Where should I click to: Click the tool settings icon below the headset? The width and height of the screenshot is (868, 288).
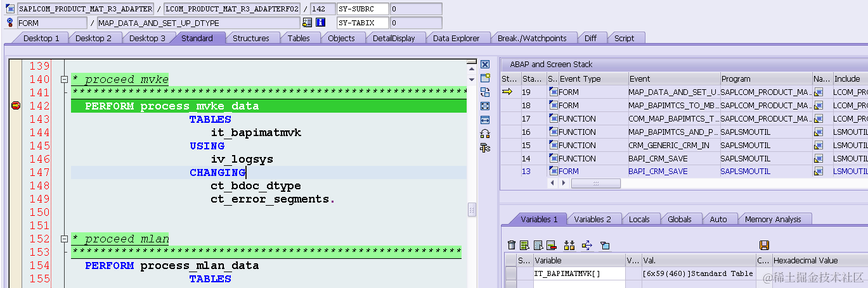point(485,147)
